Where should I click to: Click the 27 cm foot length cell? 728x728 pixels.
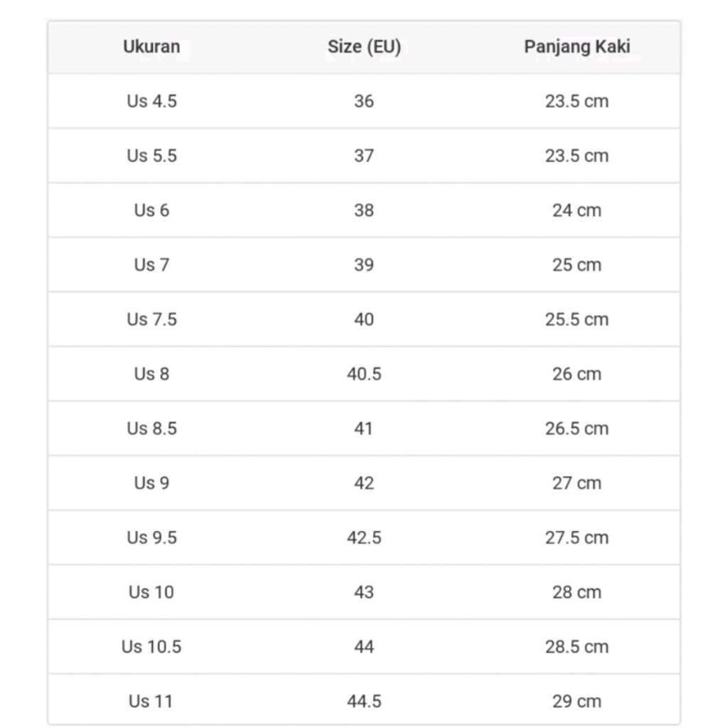(x=577, y=483)
